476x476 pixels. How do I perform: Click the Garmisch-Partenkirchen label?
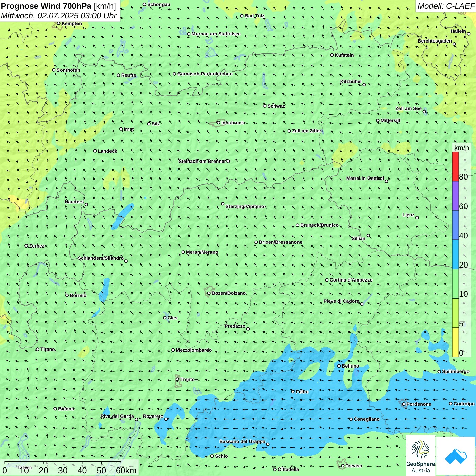click(205, 74)
